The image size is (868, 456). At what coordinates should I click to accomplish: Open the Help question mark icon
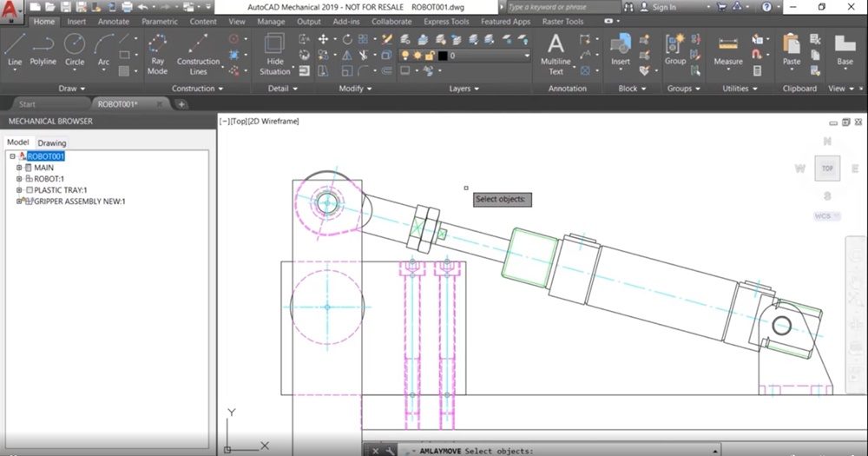tap(766, 7)
